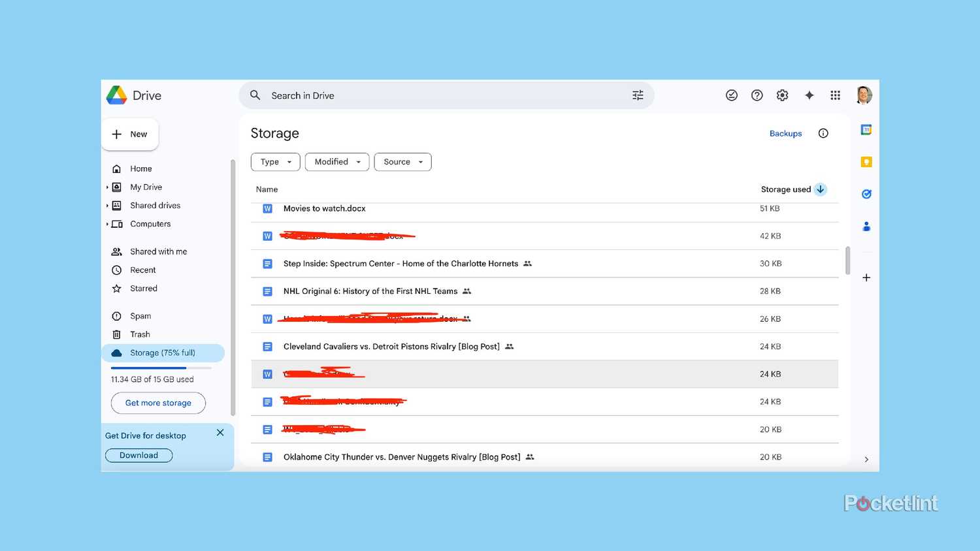View storage info via the info icon
The width and height of the screenshot is (980, 551).
click(823, 133)
